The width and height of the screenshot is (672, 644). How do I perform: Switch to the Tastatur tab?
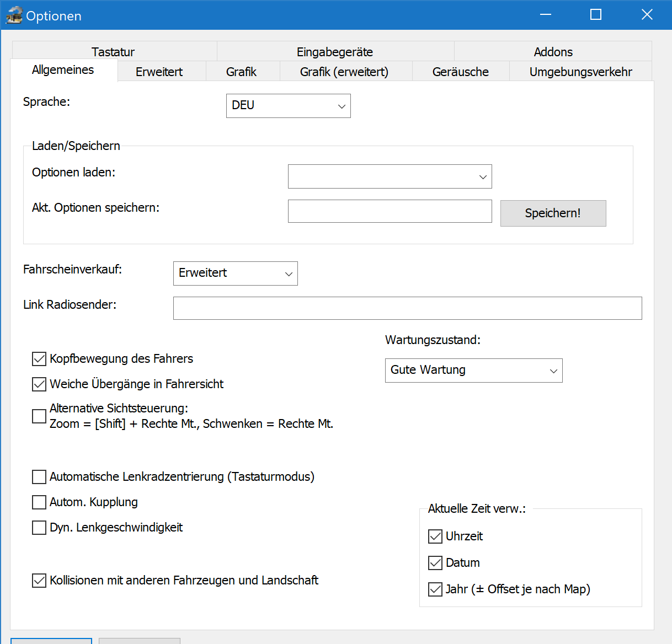(x=113, y=52)
